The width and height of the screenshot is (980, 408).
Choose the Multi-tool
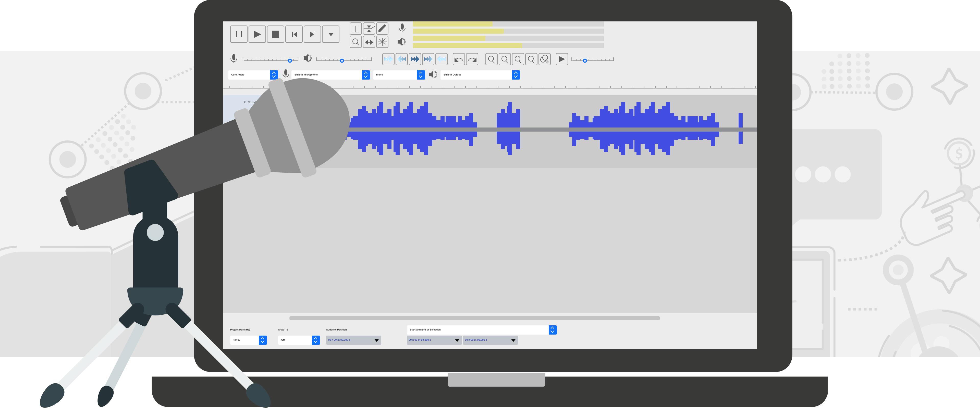click(x=382, y=42)
